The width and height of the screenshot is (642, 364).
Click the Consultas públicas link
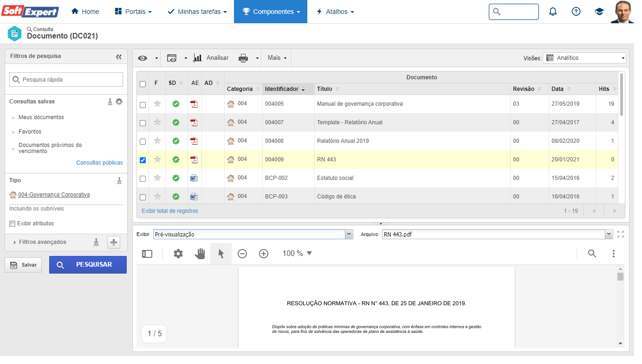99,163
